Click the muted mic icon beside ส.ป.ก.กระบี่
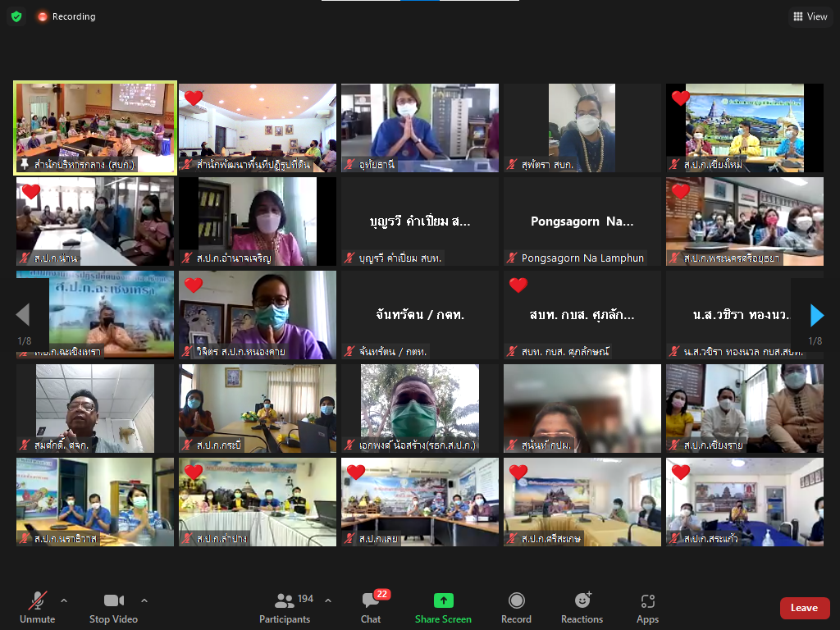This screenshot has width=840, height=630. [188, 445]
